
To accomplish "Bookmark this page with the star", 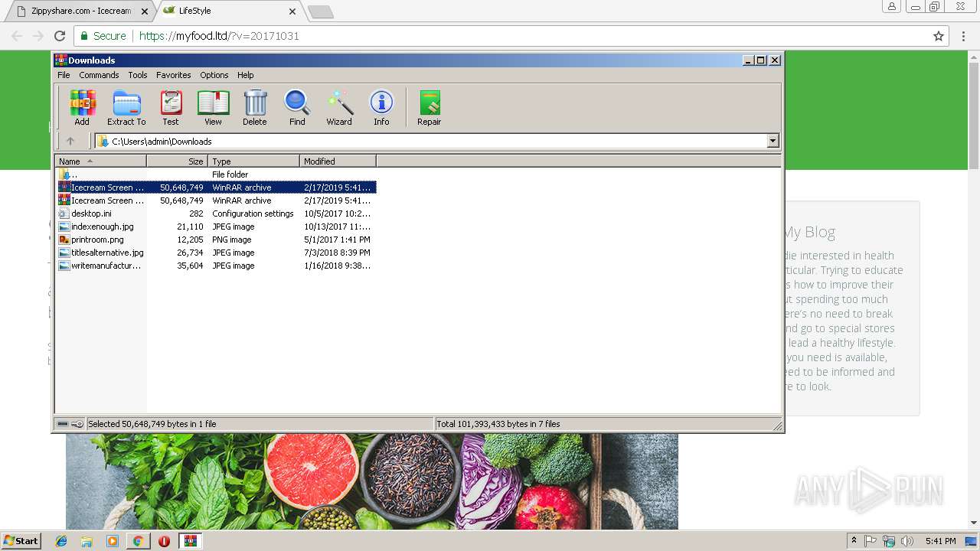I will tap(939, 36).
